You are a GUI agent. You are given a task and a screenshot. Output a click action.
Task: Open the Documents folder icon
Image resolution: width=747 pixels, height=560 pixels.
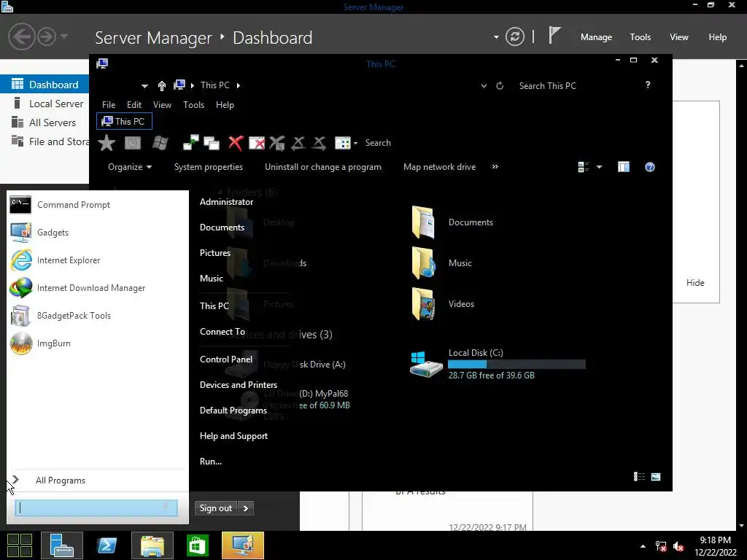(x=423, y=222)
